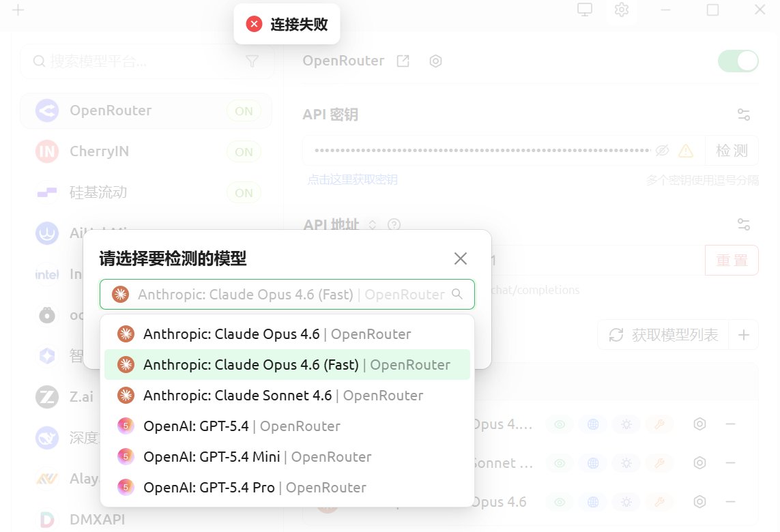
Task: Open 点击这里获取密钥 link
Action: point(352,179)
